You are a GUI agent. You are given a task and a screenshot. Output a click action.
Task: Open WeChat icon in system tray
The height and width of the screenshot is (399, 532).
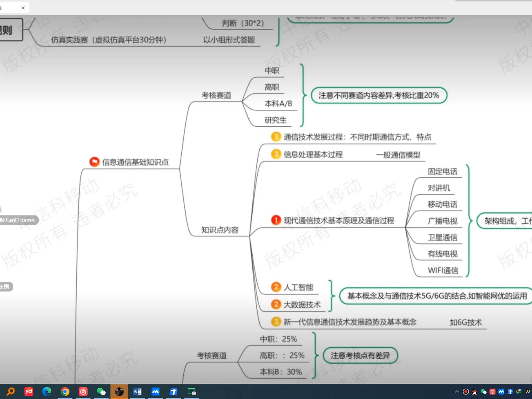(484, 392)
